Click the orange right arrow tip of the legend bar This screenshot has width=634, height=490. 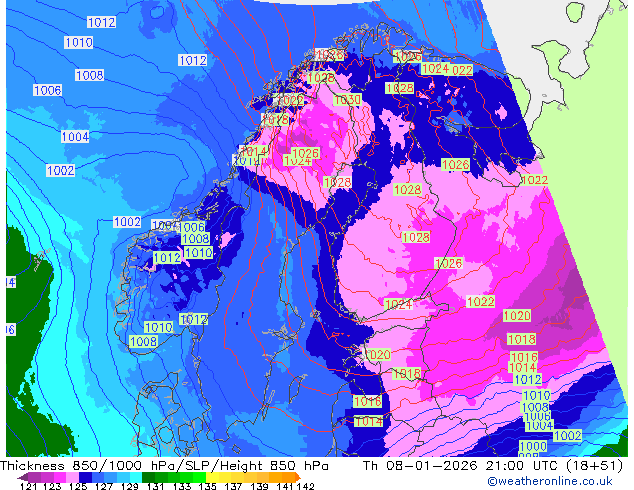point(298,477)
